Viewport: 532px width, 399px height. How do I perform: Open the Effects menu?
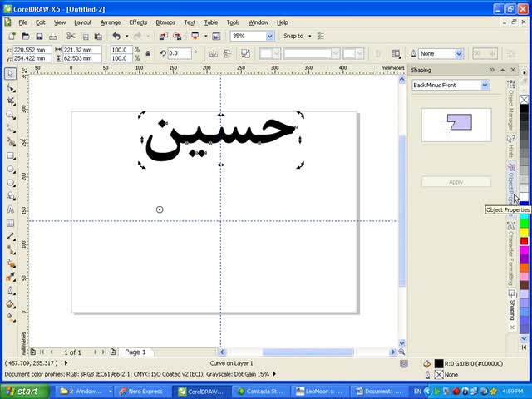pyautogui.click(x=138, y=22)
